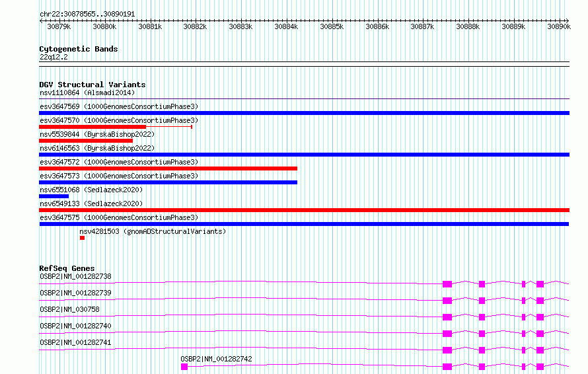Click the 30881k ruler tick label
588x374 pixels.
[x=150, y=26]
